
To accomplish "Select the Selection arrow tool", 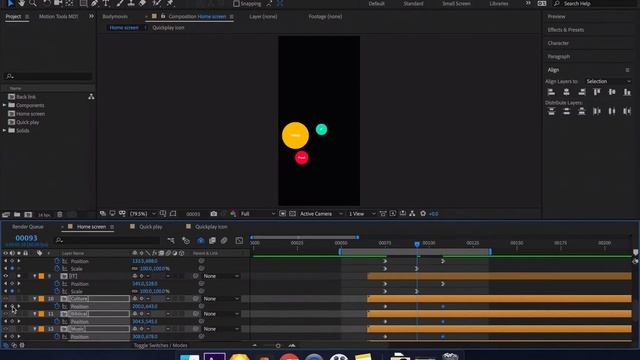I will (x=10, y=3).
